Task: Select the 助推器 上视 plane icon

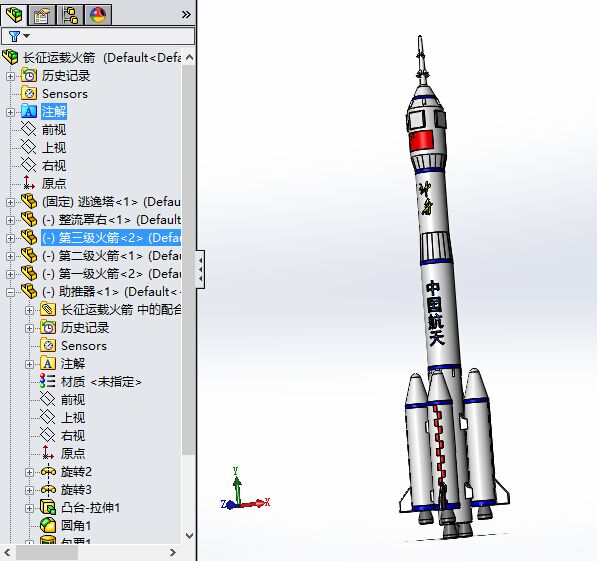Action: [48, 417]
